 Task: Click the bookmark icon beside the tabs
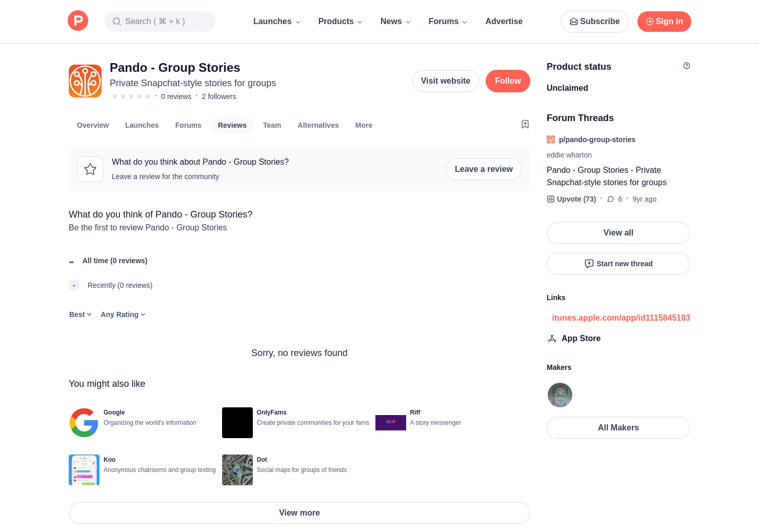click(x=525, y=124)
